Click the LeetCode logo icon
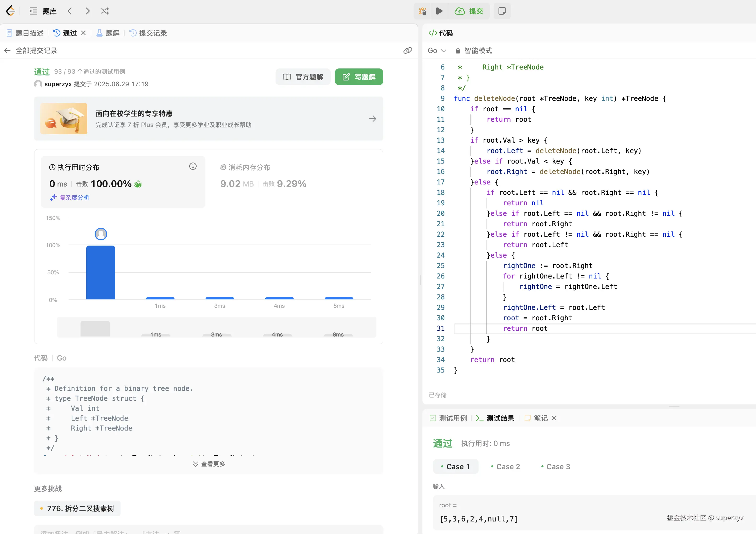 (10, 11)
